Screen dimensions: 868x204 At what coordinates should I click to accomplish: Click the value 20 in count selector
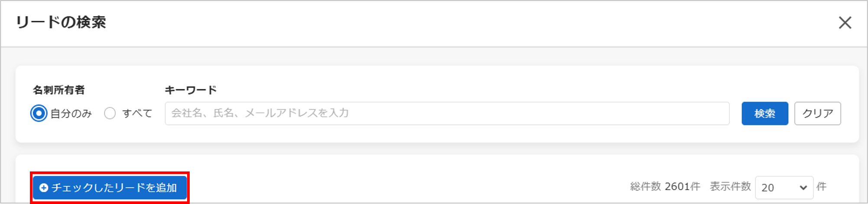tap(768, 188)
